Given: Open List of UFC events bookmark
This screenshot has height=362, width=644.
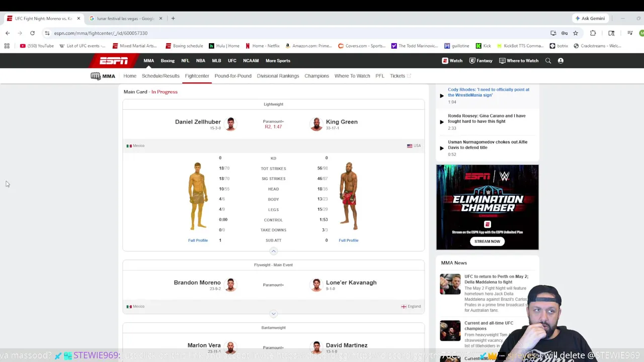Looking at the screenshot, I should (x=83, y=46).
